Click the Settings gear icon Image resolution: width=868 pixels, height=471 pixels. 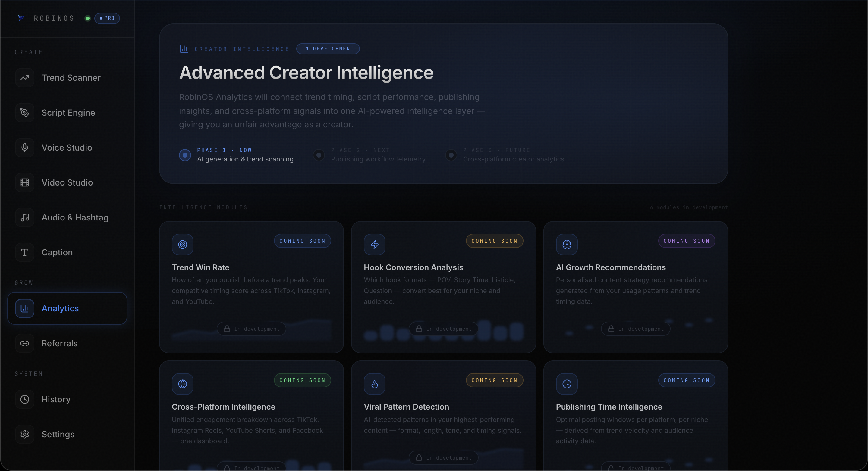click(x=25, y=434)
